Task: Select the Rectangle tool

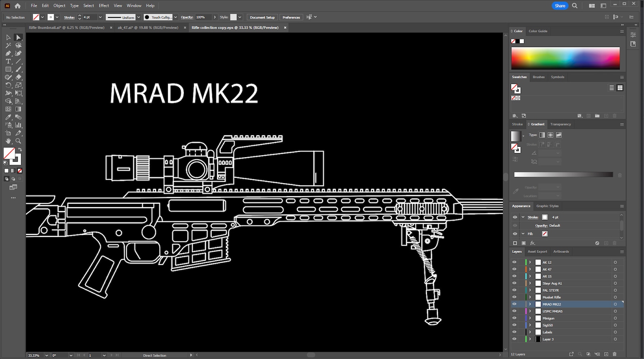Action: [x=8, y=69]
